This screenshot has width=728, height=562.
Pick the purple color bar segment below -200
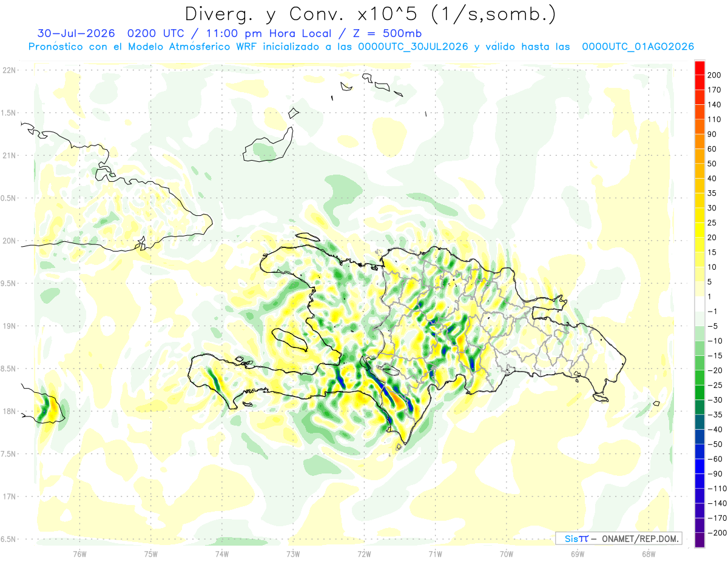(699, 540)
